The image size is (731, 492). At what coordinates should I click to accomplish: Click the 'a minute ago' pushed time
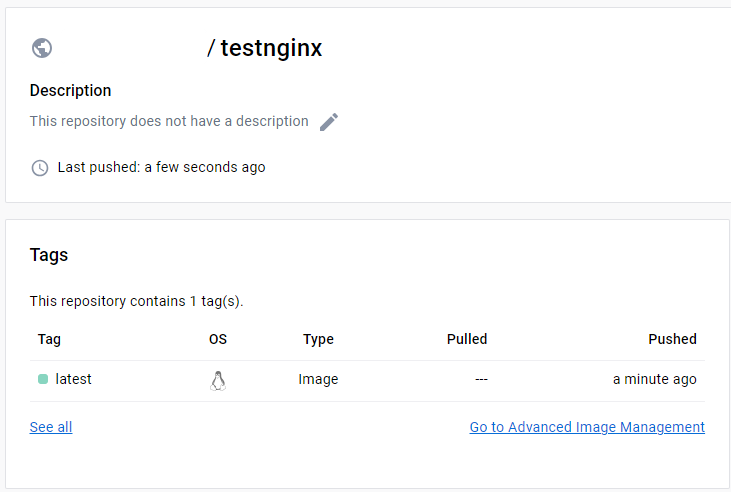[655, 379]
